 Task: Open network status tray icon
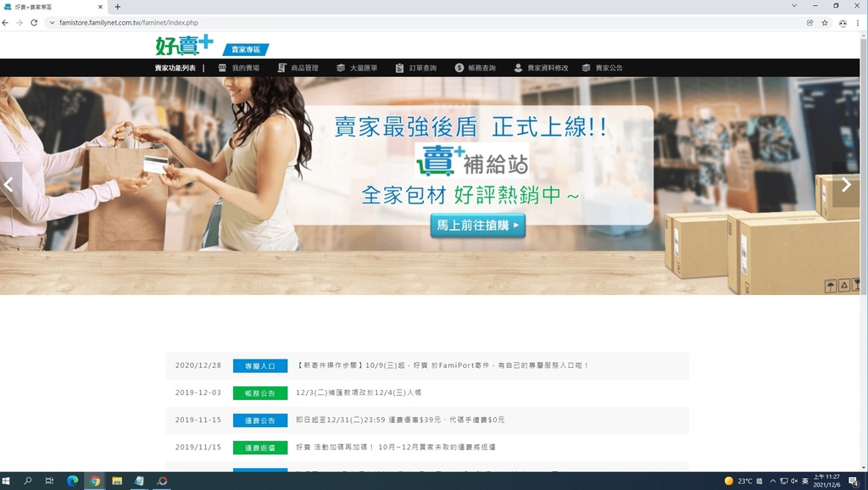[783, 482]
